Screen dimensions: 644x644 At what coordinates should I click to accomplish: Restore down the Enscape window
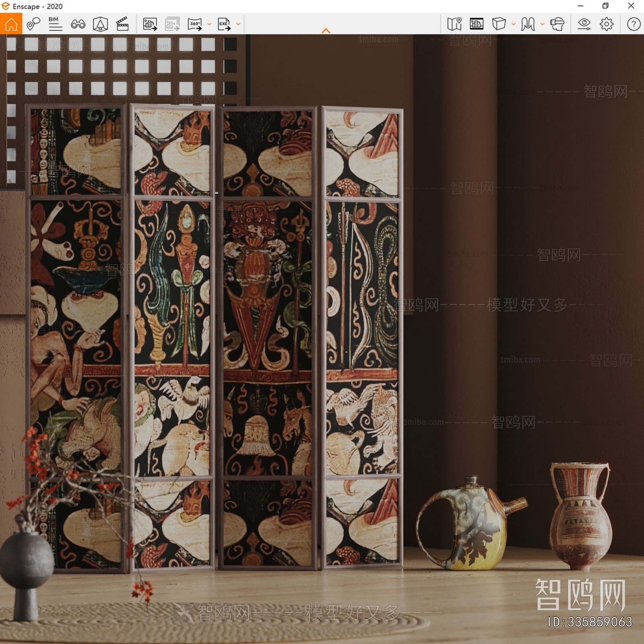coord(605,6)
